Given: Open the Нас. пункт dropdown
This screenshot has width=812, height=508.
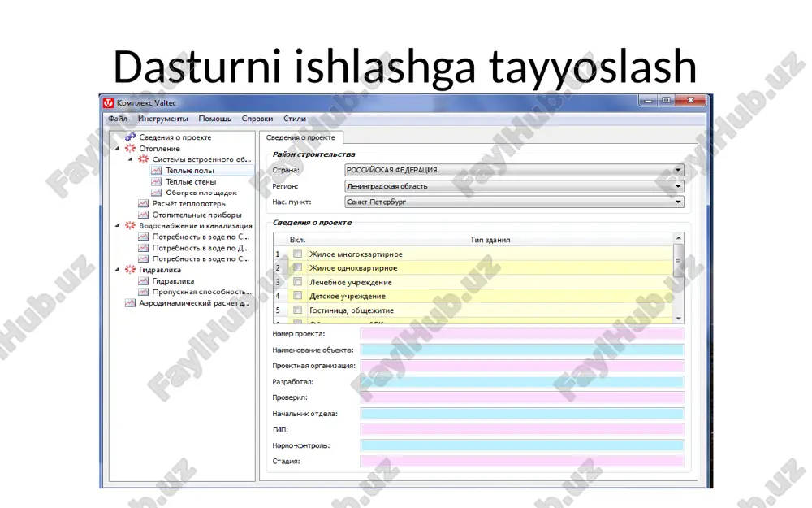Looking at the screenshot, I should point(678,202).
